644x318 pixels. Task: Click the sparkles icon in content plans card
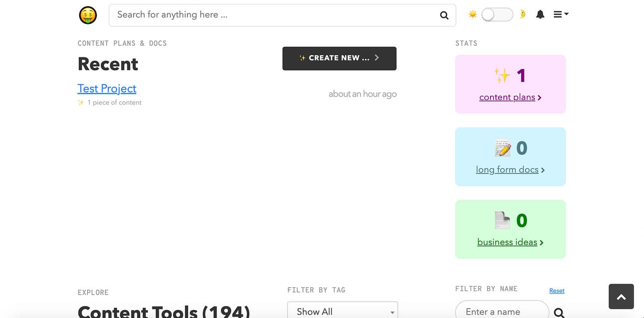502,76
